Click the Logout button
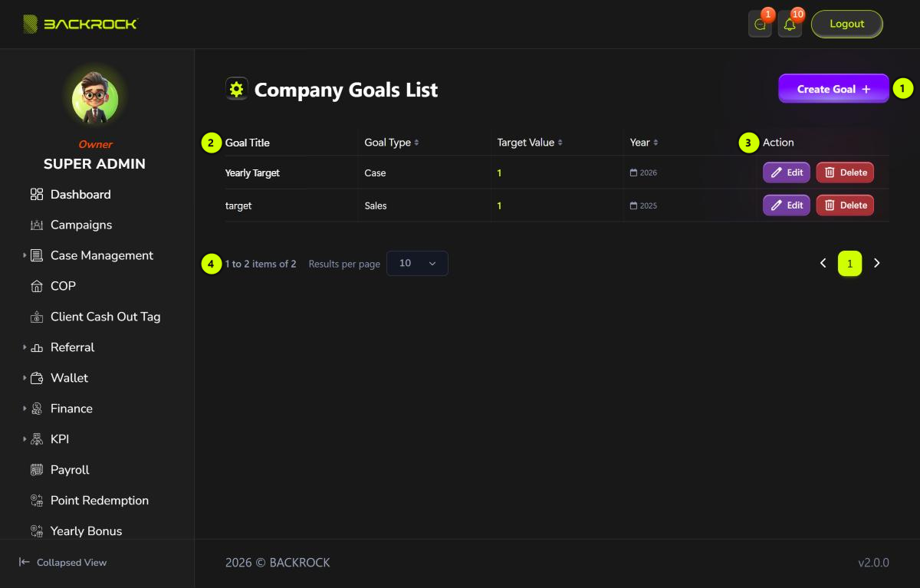Screen dimensions: 920x588 tap(847, 24)
